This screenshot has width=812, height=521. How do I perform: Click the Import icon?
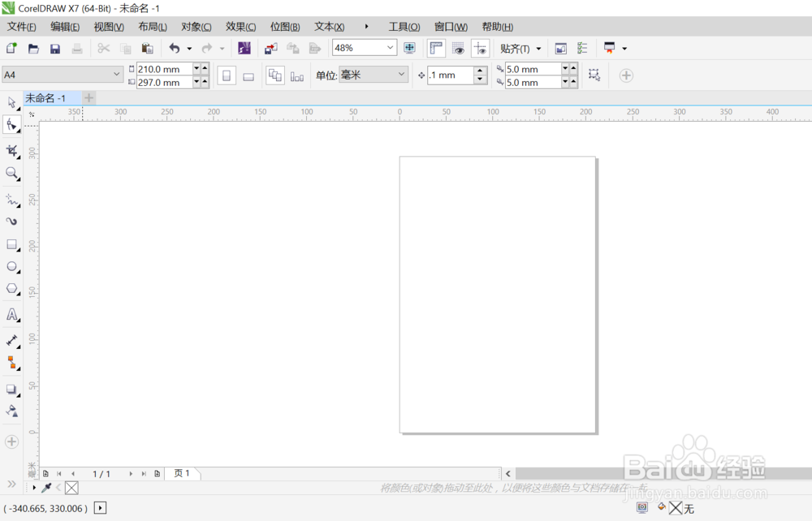point(271,49)
